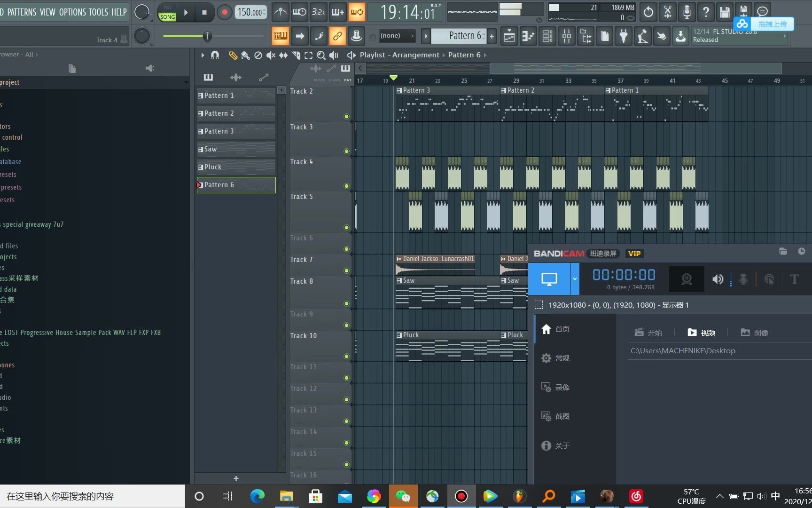Select Pattern 3 in the pattern picker
Screen dimensions: 812x508
(236, 131)
